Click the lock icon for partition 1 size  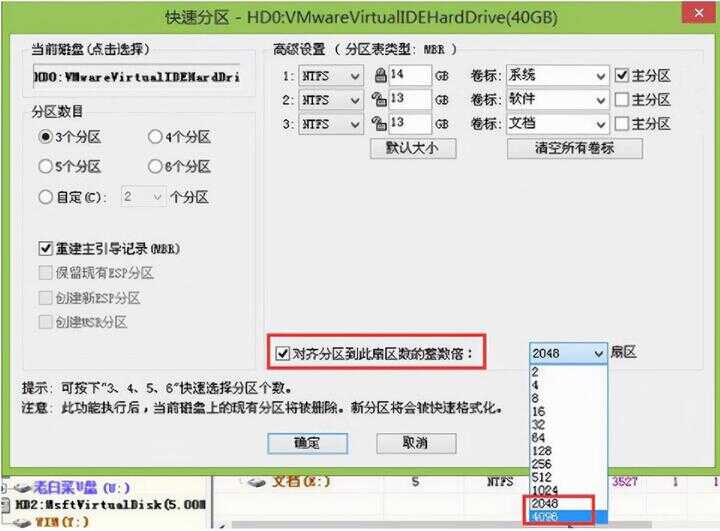pyautogui.click(x=379, y=75)
